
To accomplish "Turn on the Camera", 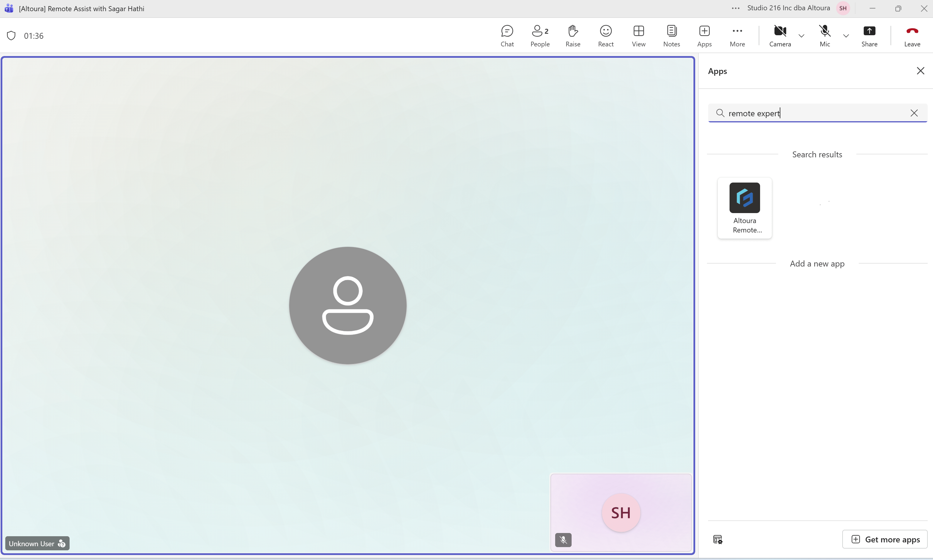I will pyautogui.click(x=780, y=36).
